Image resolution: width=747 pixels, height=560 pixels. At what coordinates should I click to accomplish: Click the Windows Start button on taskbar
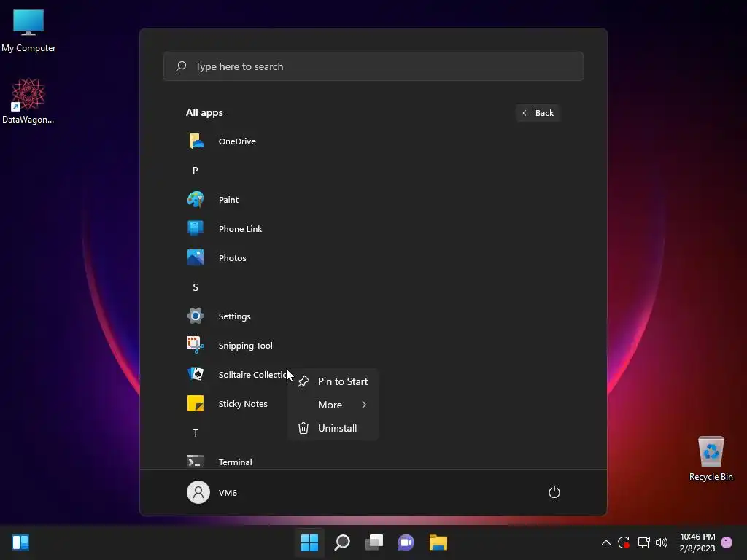pos(309,542)
